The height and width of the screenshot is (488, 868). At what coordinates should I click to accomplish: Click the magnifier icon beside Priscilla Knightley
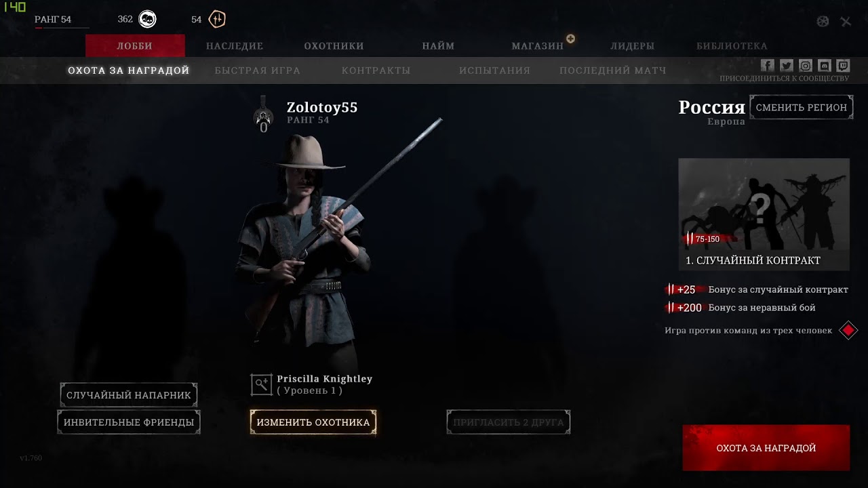point(261,384)
